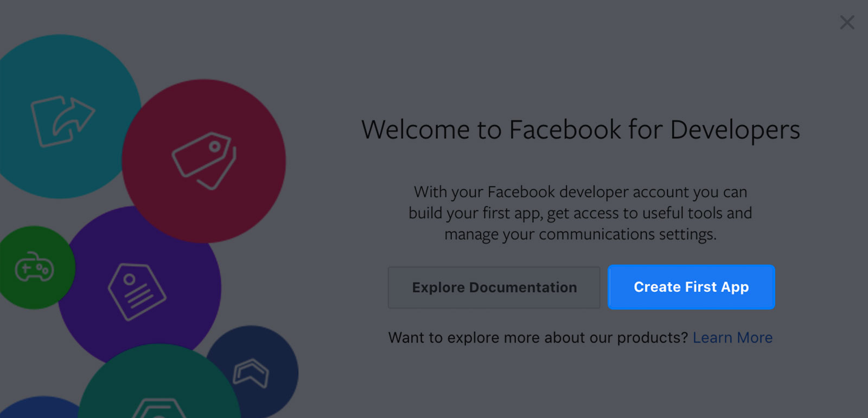868x418 pixels.
Task: Click the Welcome to Facebook for Developers heading
Action: point(580,130)
